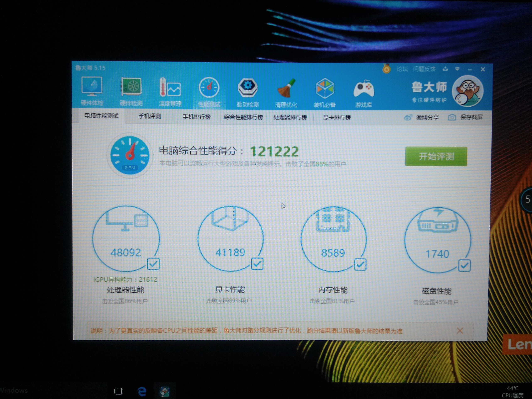Screen dimensions: 532x399
Task: Open the title bar dropdown menu triangle
Action: (x=457, y=69)
